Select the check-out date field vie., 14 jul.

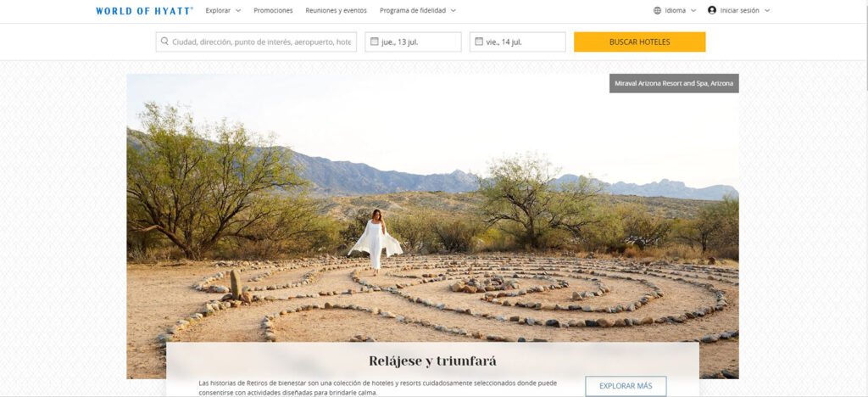pos(518,42)
